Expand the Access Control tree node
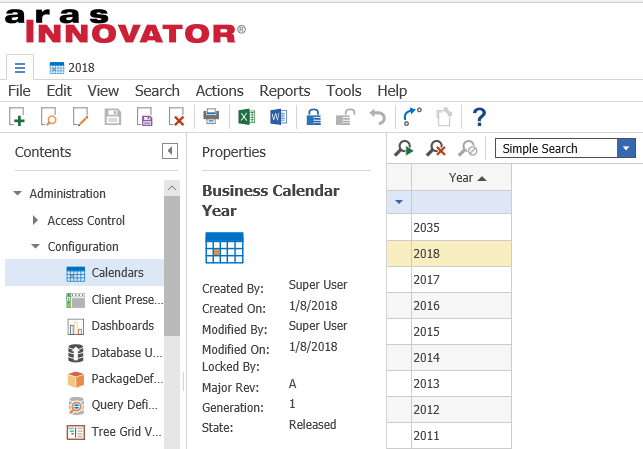The image size is (643, 449). click(x=36, y=221)
